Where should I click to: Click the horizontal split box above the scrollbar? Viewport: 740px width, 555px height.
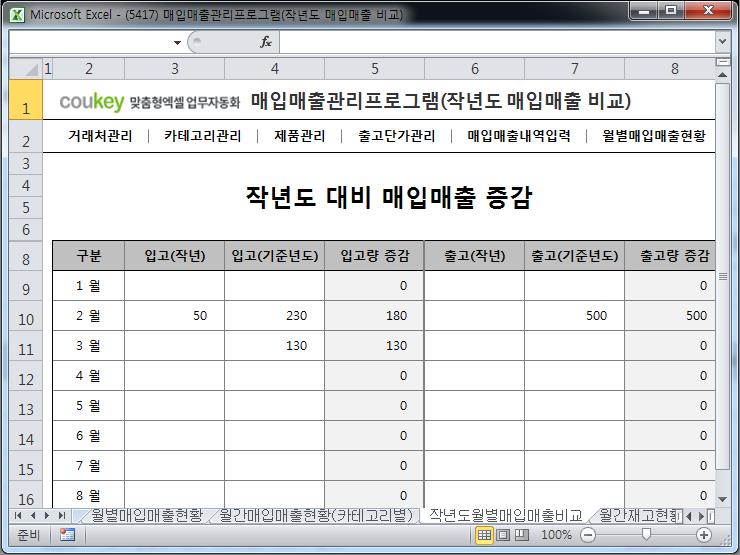click(722, 62)
